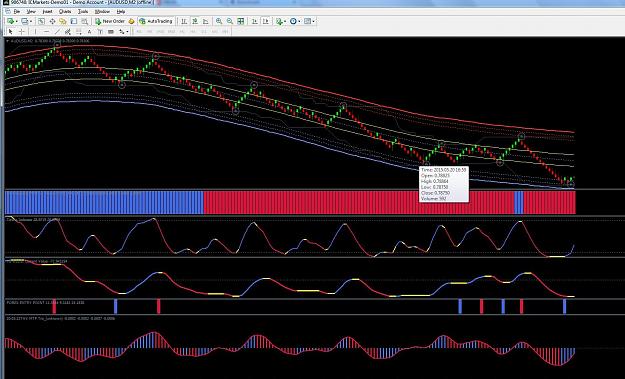Open the Insert menu

[47, 12]
